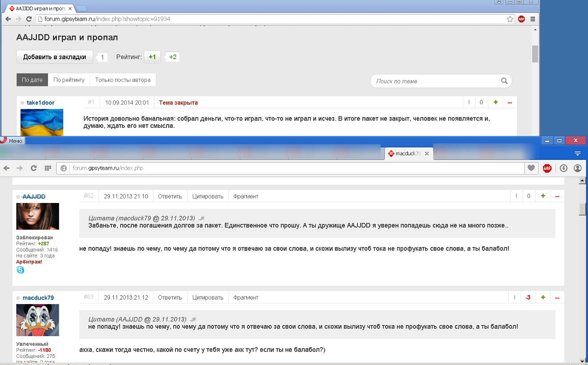588x365 pixels.
Task: Reload the page in Chrome
Action: click(x=29, y=19)
